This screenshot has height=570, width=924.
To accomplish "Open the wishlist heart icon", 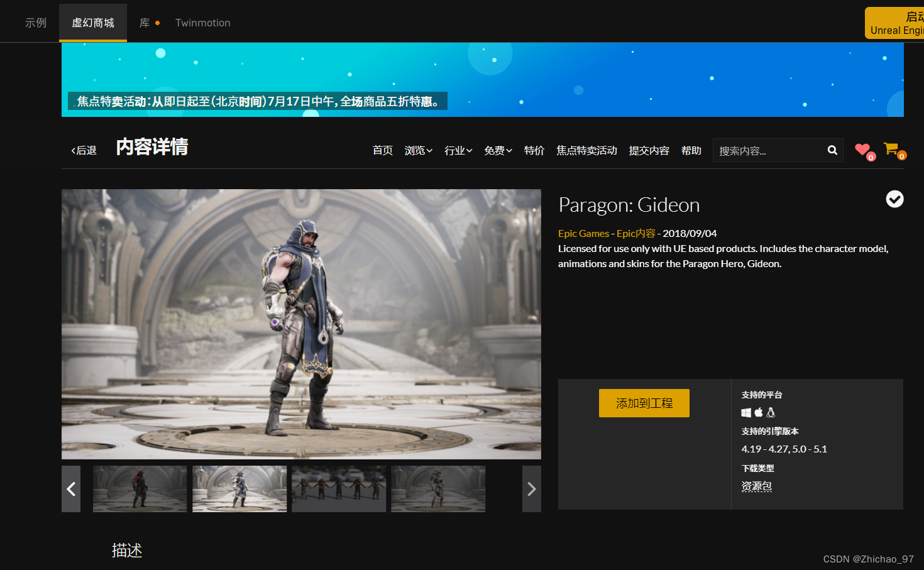I will pyautogui.click(x=864, y=151).
